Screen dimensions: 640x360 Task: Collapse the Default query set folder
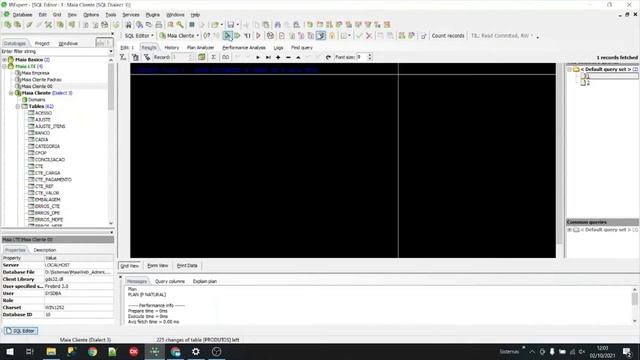(569, 69)
